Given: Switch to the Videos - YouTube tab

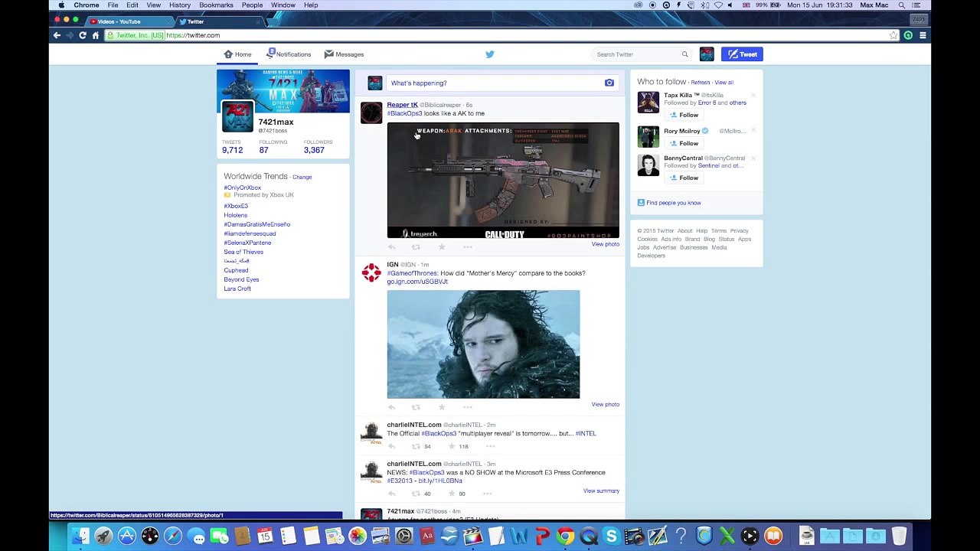Looking at the screenshot, I should pyautogui.click(x=119, y=21).
